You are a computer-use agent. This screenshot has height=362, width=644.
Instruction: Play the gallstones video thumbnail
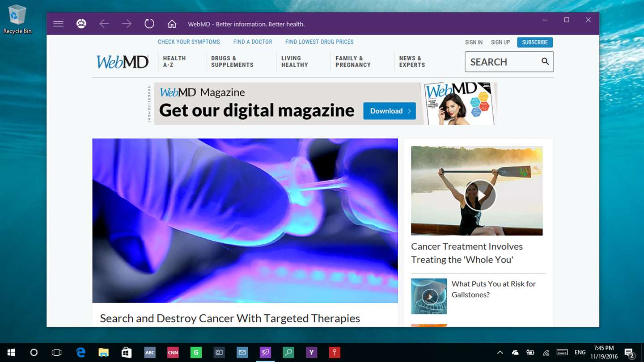tap(430, 296)
